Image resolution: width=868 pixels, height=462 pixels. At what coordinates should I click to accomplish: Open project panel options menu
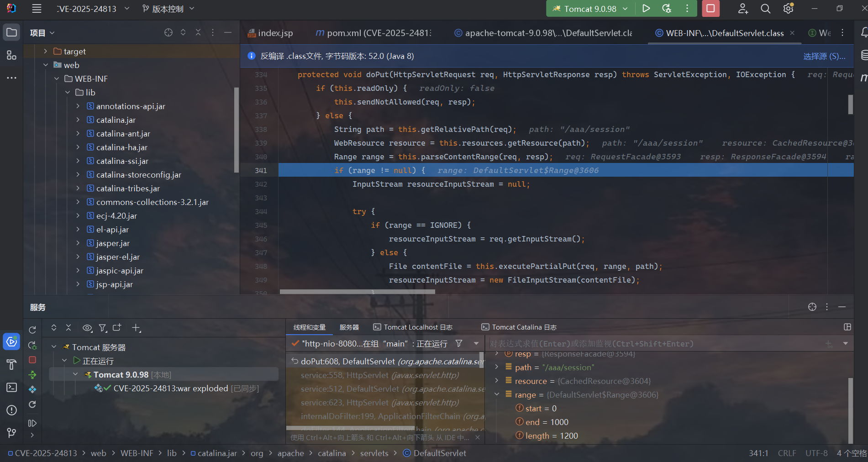click(x=213, y=32)
